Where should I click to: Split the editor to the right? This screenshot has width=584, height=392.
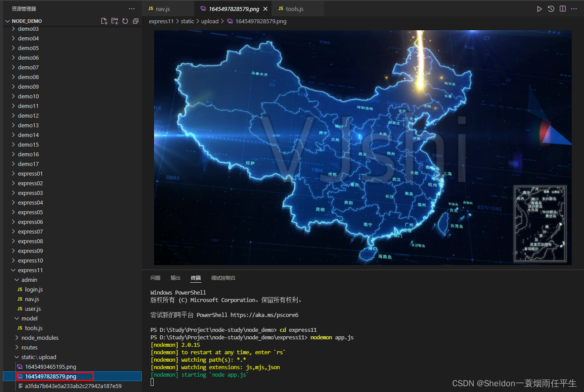(x=562, y=9)
